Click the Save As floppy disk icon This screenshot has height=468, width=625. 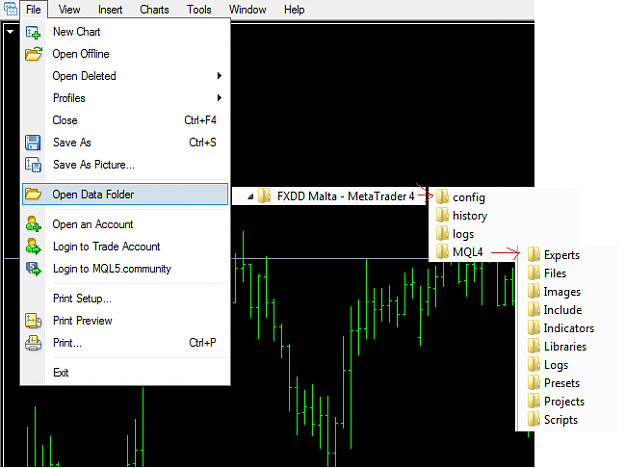tap(33, 142)
